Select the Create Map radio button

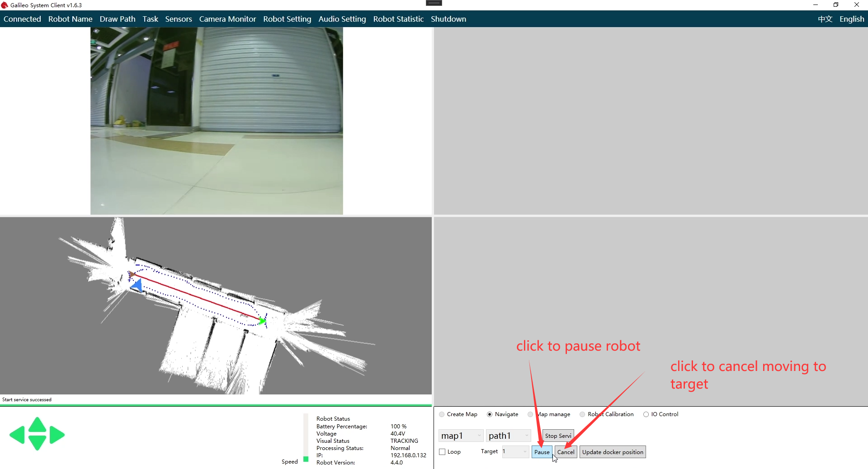pos(442,414)
